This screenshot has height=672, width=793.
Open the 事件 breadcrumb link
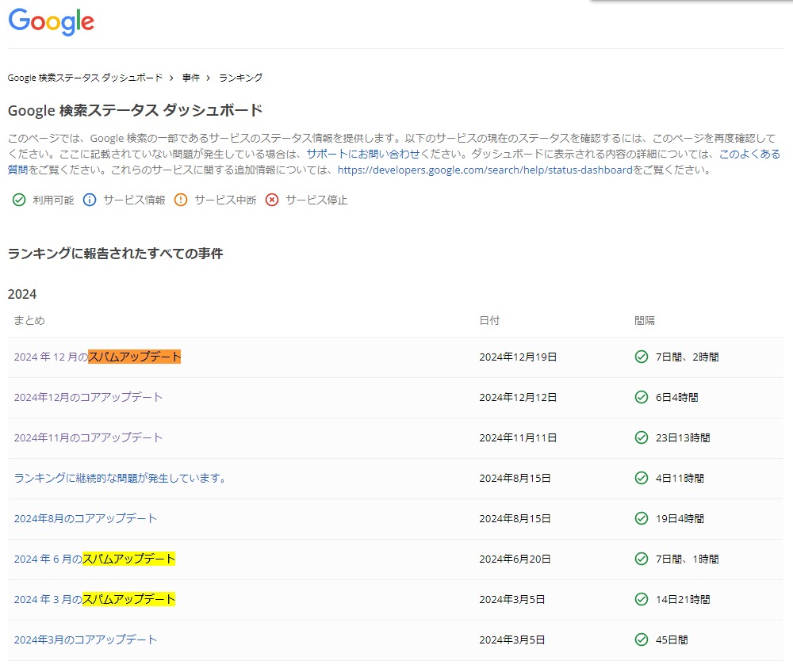pyautogui.click(x=190, y=78)
